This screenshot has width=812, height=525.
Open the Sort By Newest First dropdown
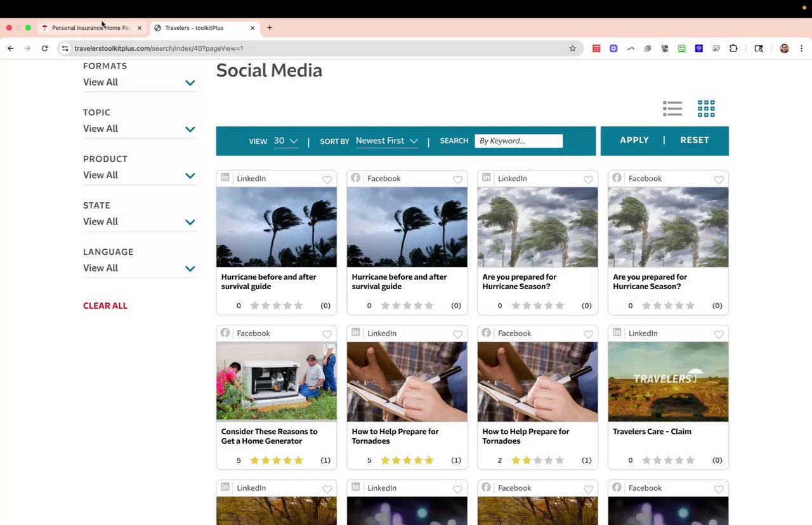[x=387, y=141]
